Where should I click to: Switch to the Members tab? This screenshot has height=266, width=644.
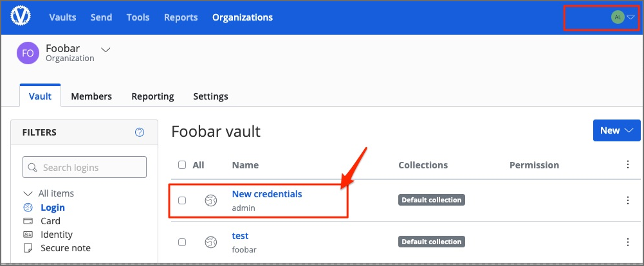click(91, 96)
